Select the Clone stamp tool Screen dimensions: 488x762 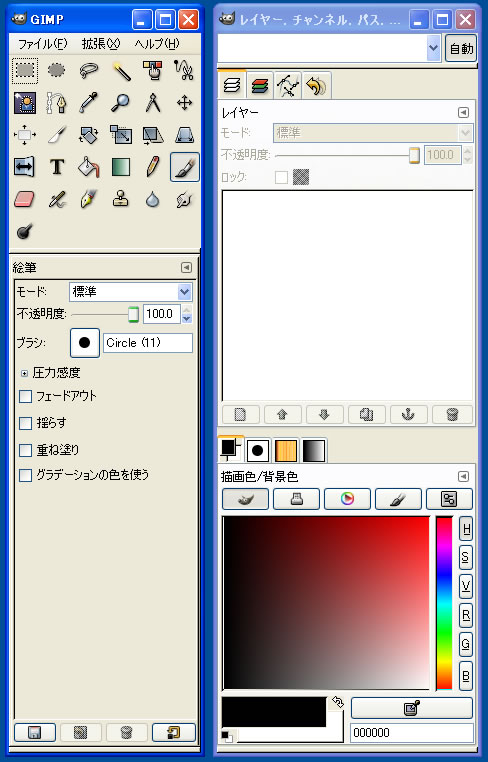121,199
